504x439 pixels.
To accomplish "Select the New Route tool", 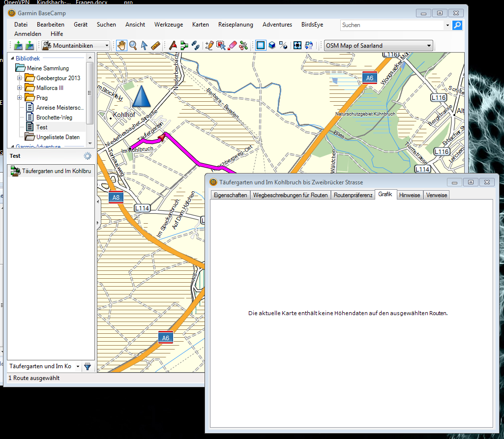I will [x=184, y=46].
